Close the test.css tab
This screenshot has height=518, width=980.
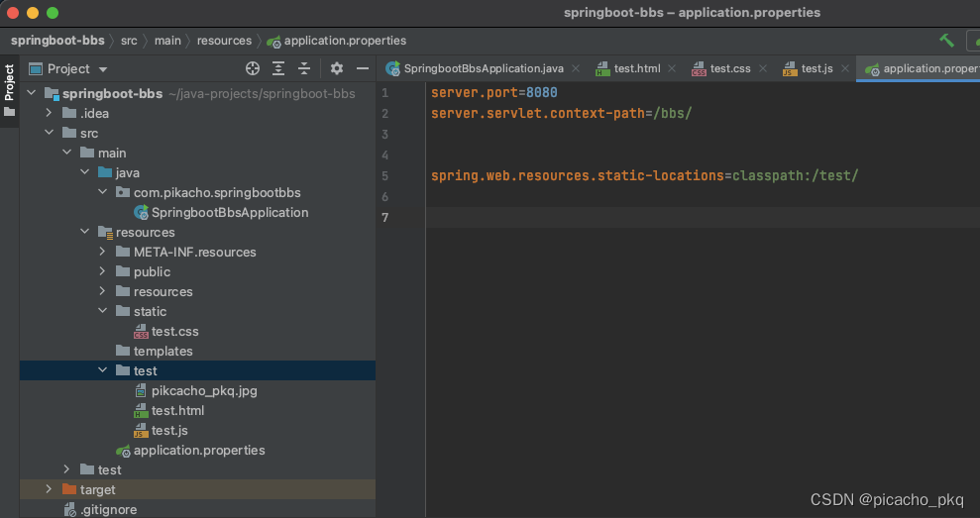pyautogui.click(x=763, y=68)
